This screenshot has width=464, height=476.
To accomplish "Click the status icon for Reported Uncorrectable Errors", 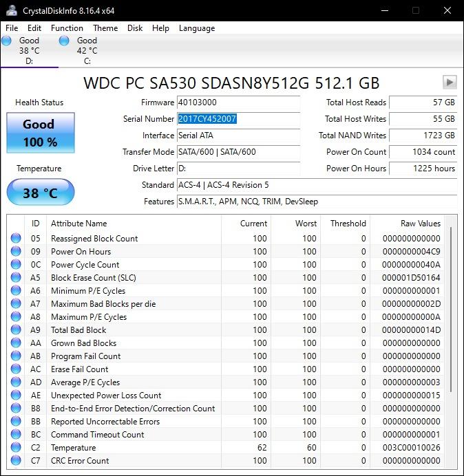I will (x=16, y=421).
